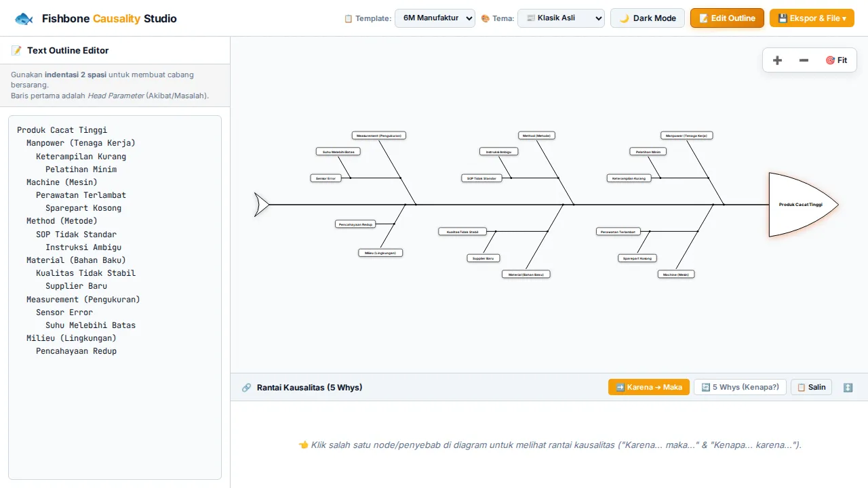The height and width of the screenshot is (488, 868).
Task: Click the Text Outline Editor heading
Action: (x=68, y=50)
